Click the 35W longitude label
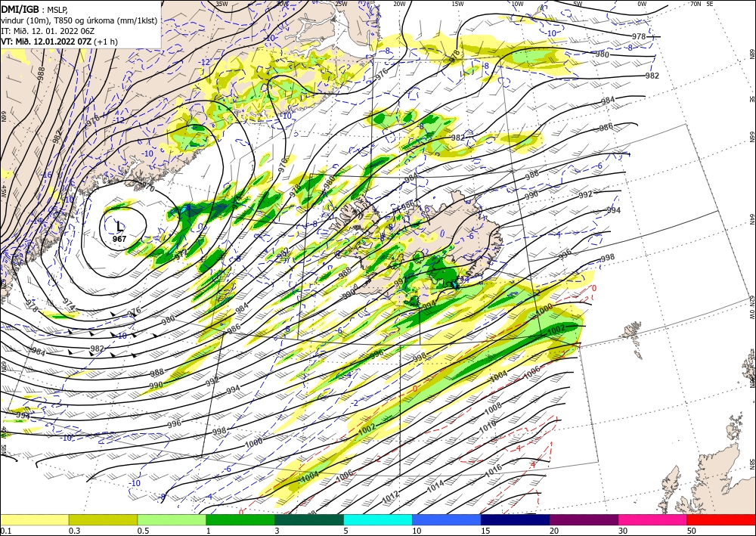 pyautogui.click(x=222, y=4)
